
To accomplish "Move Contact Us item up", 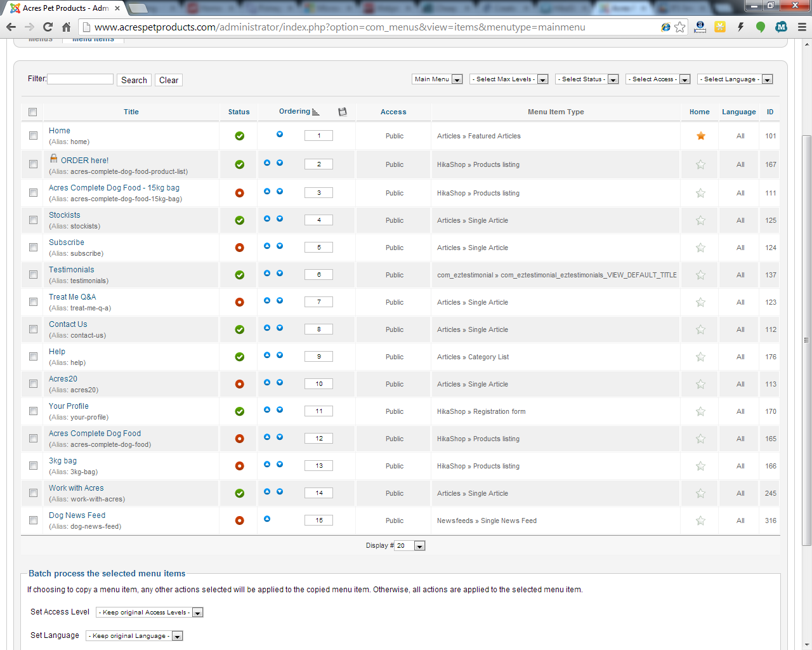I will pos(267,328).
